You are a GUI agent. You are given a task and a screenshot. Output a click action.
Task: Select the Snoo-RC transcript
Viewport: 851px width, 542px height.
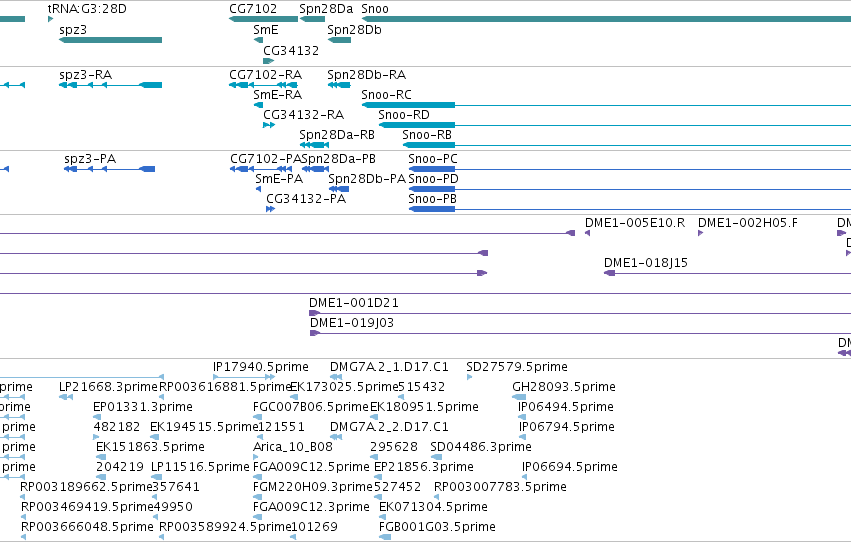pyautogui.click(x=606, y=105)
